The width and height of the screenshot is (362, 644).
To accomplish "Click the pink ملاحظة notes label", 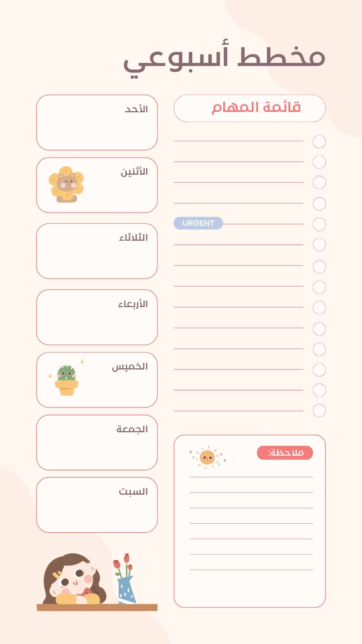I will (285, 453).
